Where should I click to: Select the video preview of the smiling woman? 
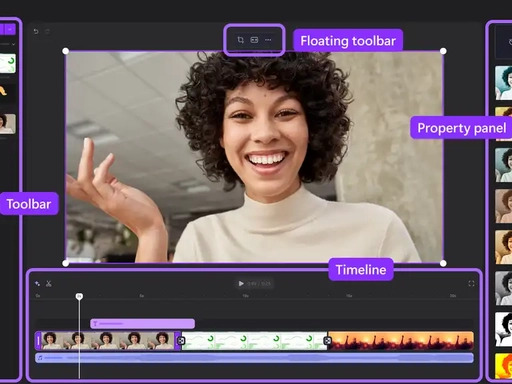point(254,157)
